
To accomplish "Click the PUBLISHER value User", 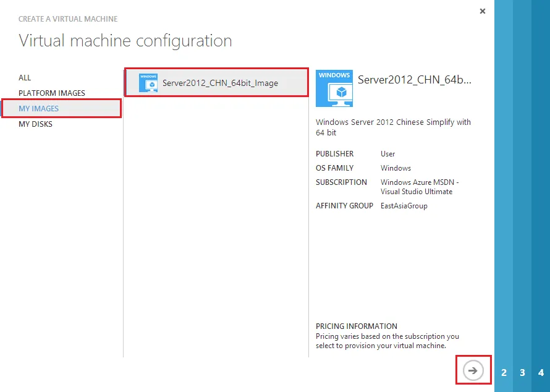I will point(387,154).
